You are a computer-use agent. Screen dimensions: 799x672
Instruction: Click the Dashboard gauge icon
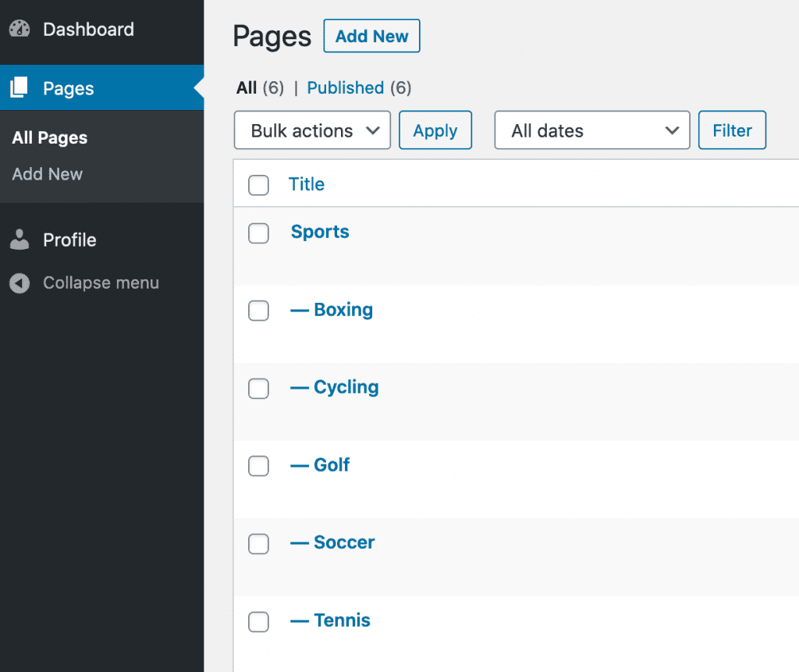(20, 28)
